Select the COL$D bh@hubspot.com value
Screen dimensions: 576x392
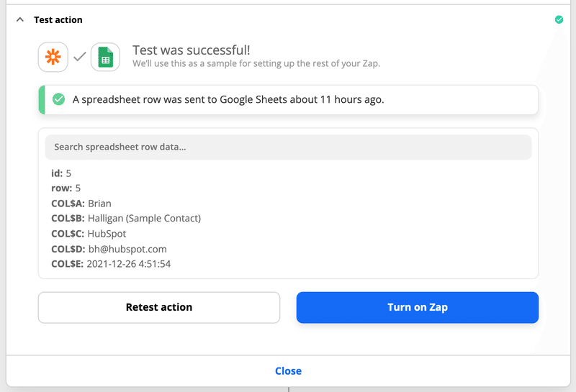[127, 249]
